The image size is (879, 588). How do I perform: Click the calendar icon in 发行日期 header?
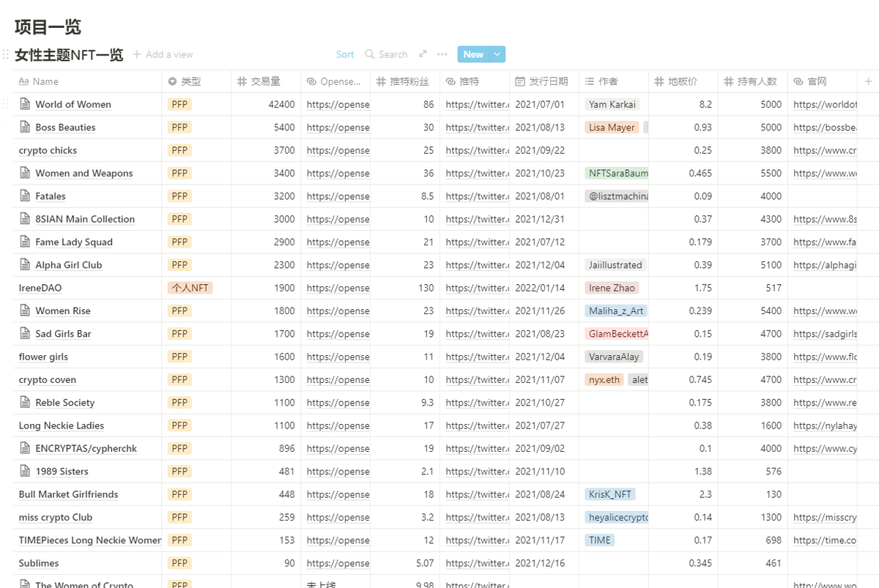[520, 81]
